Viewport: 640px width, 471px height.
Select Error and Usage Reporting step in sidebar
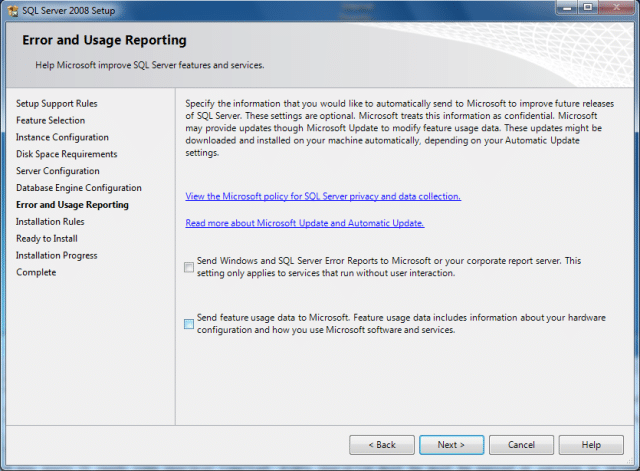pos(72,205)
